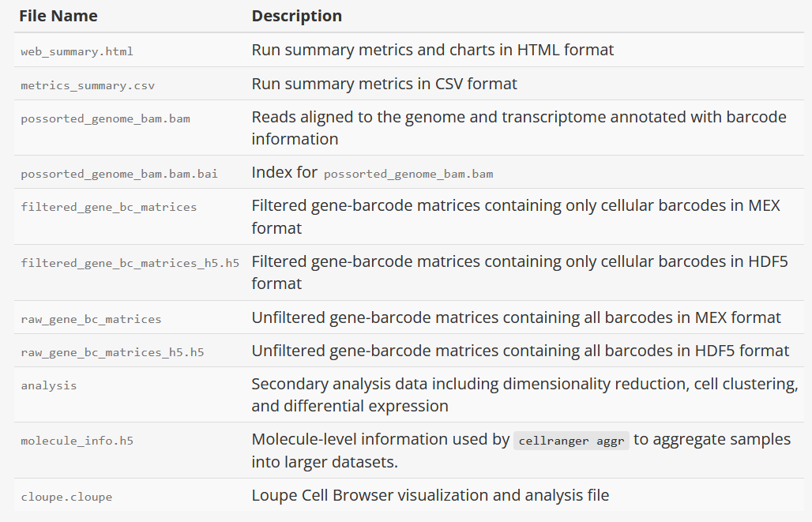This screenshot has height=522, width=812.
Task: Click the cellranger aggr code snippet
Action: click(571, 441)
